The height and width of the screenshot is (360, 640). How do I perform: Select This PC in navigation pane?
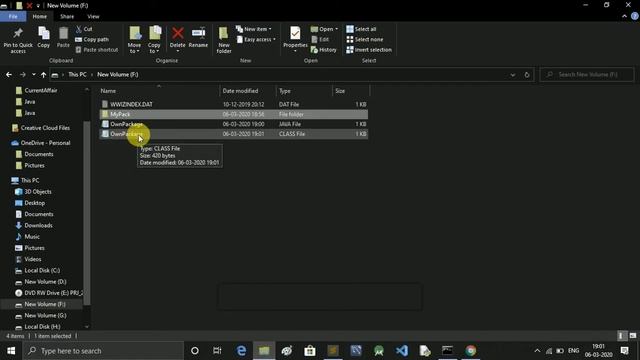click(x=30, y=180)
